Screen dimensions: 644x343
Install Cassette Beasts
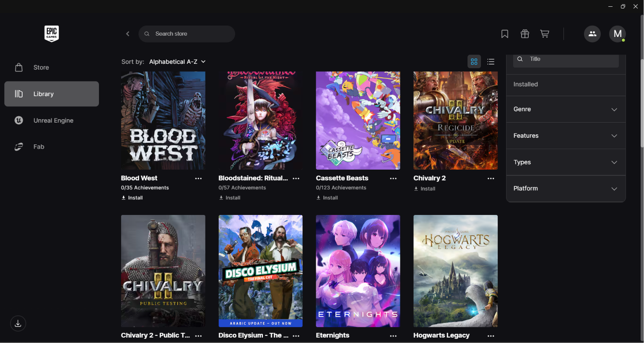(327, 198)
